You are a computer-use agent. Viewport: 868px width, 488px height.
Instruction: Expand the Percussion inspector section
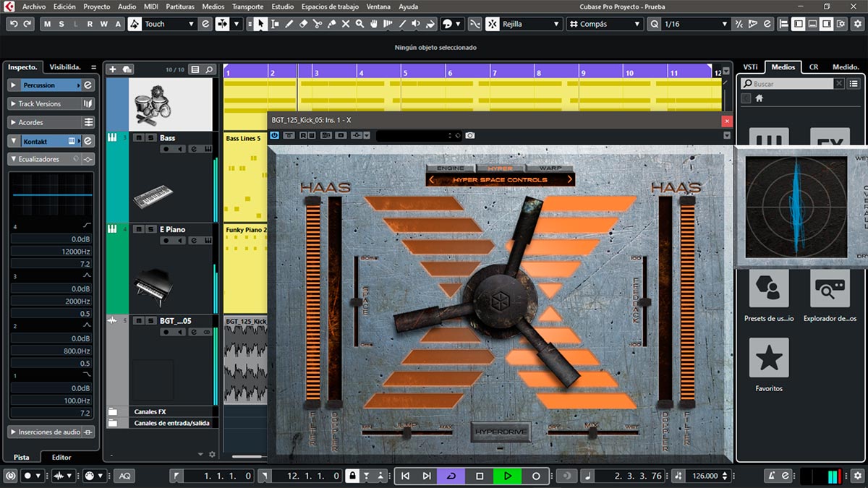point(14,85)
